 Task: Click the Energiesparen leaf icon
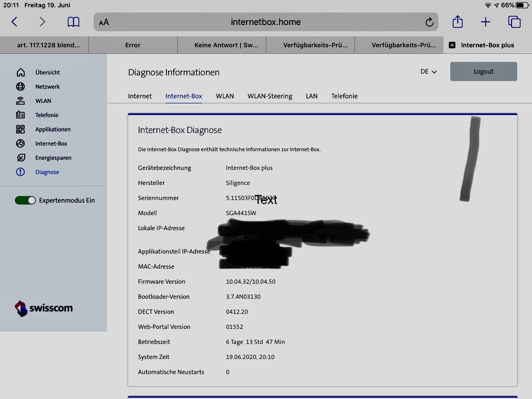(x=21, y=158)
